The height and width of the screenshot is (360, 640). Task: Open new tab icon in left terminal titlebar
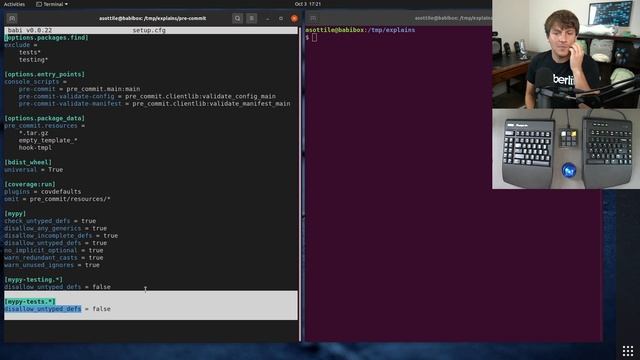tap(12, 18)
